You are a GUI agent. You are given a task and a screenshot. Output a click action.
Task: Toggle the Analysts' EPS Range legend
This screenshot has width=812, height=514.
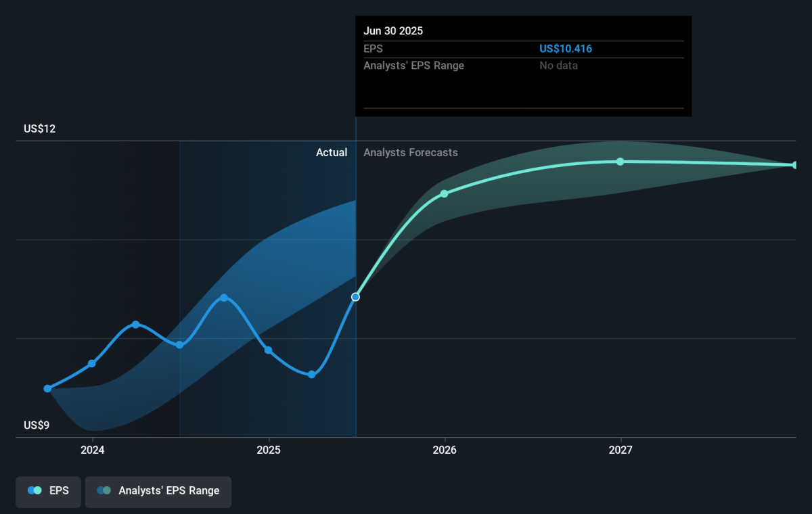click(158, 491)
